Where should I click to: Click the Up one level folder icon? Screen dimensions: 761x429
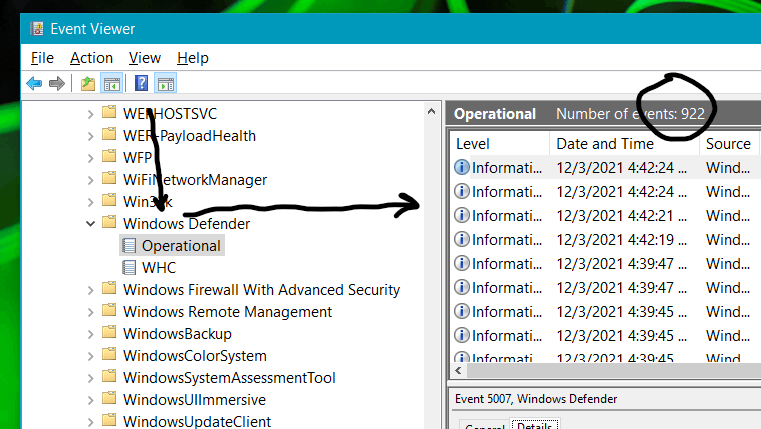point(88,83)
